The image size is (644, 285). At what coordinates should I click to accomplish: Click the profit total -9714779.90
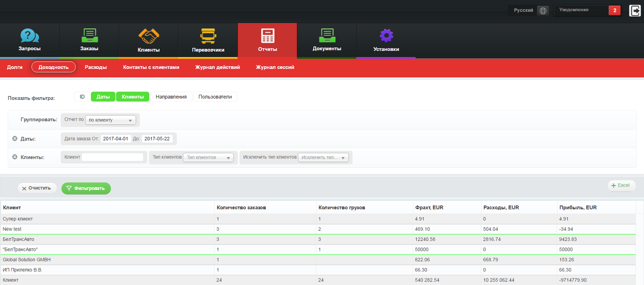tap(573, 280)
